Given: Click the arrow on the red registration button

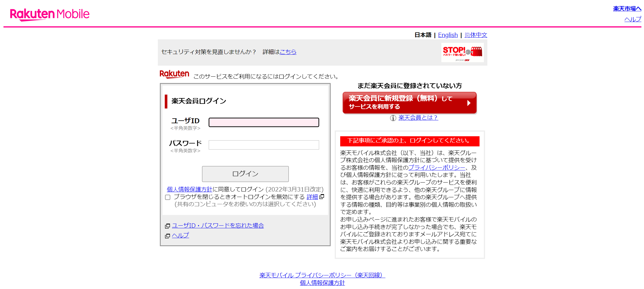Looking at the screenshot, I should point(469,103).
